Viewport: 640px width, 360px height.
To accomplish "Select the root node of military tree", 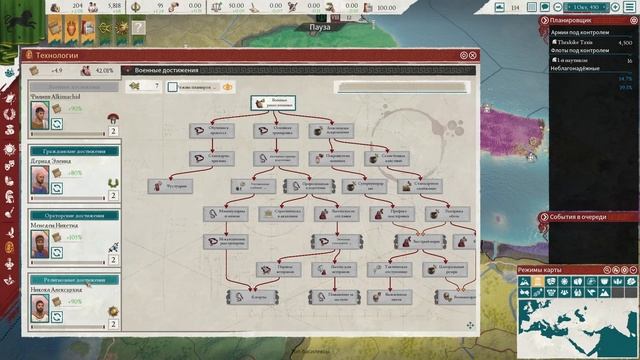I will pos(273,103).
